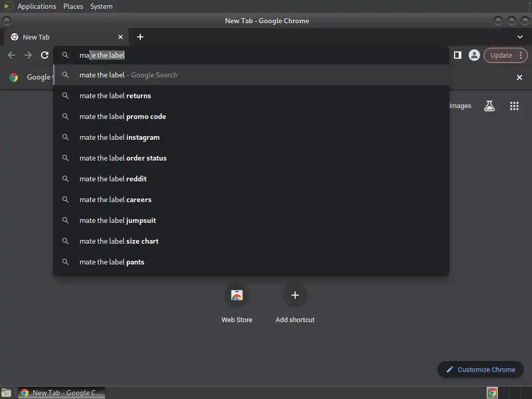
Task: Click search icon in address bar
Action: pyautogui.click(x=65, y=55)
